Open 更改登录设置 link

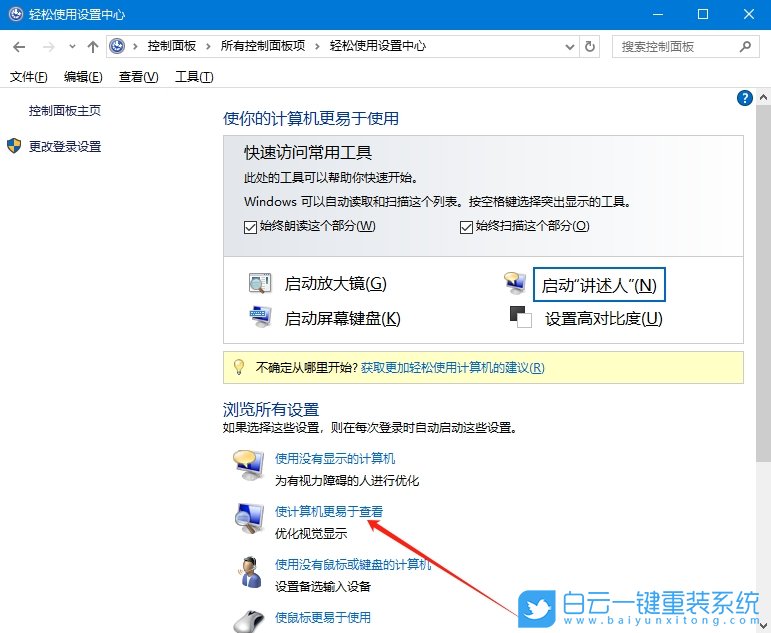point(65,147)
